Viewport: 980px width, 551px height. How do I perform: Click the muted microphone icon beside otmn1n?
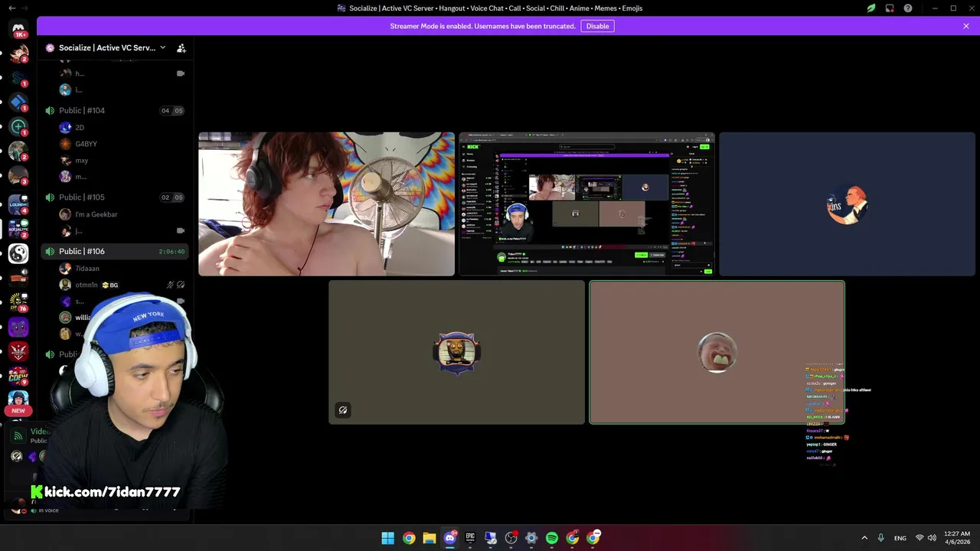coord(170,285)
